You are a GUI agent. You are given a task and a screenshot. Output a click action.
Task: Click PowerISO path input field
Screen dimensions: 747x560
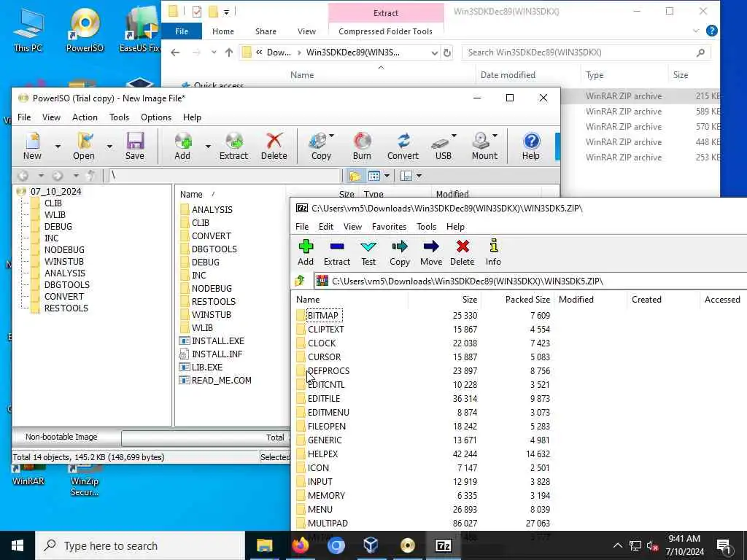(225, 176)
